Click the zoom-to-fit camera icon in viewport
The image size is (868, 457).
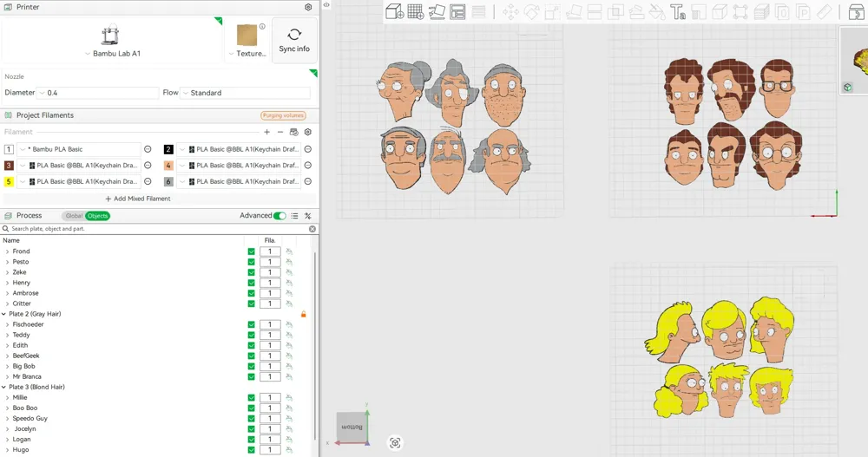tap(395, 442)
